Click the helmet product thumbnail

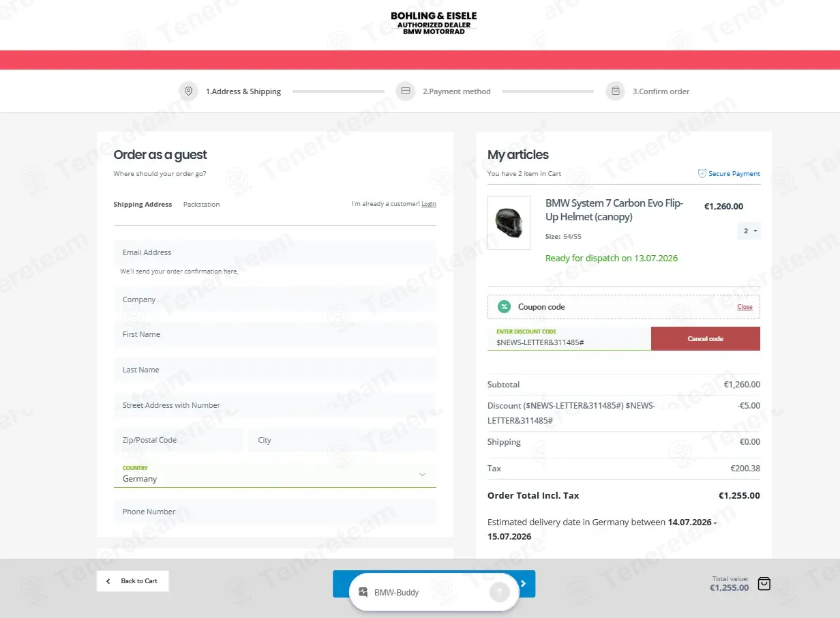[x=509, y=223]
